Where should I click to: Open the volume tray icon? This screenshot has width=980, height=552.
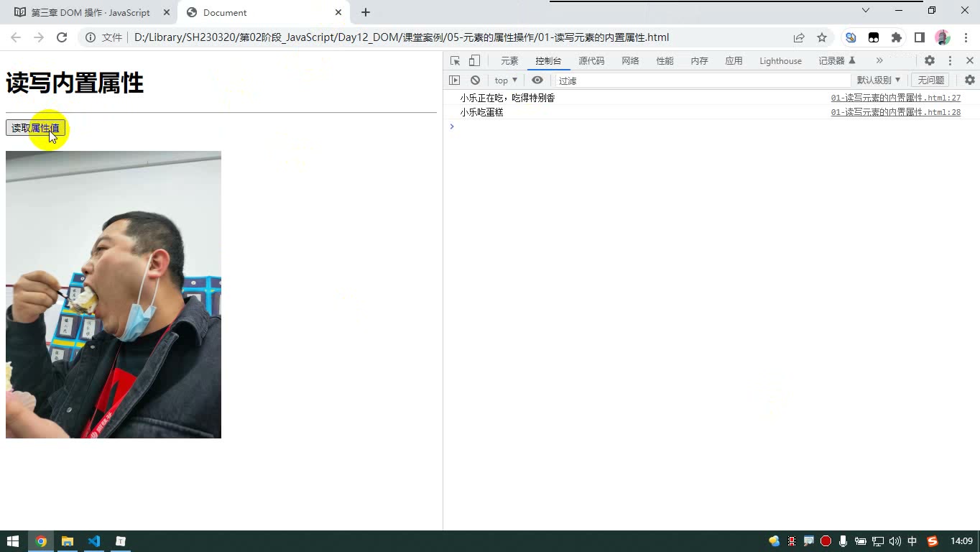[x=895, y=541]
